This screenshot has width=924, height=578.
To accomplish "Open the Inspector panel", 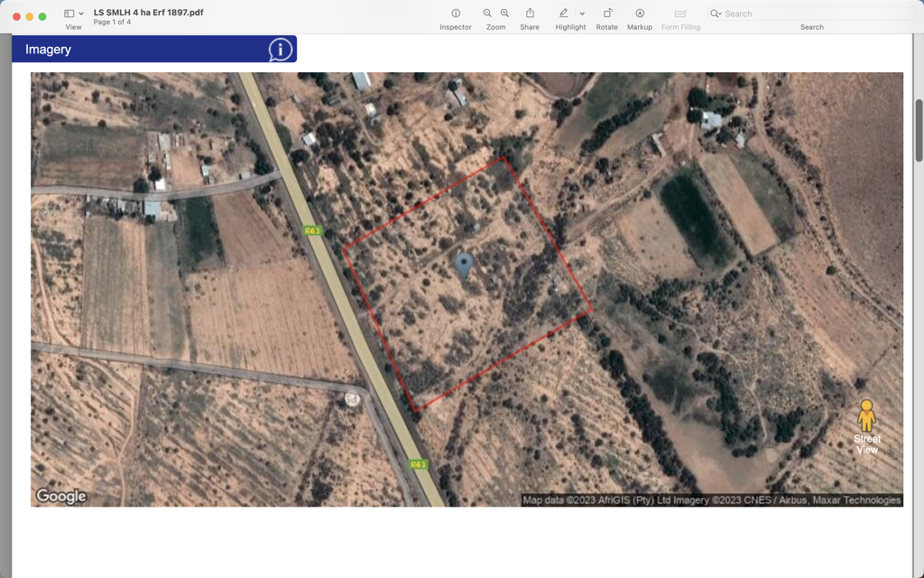I will click(x=456, y=14).
